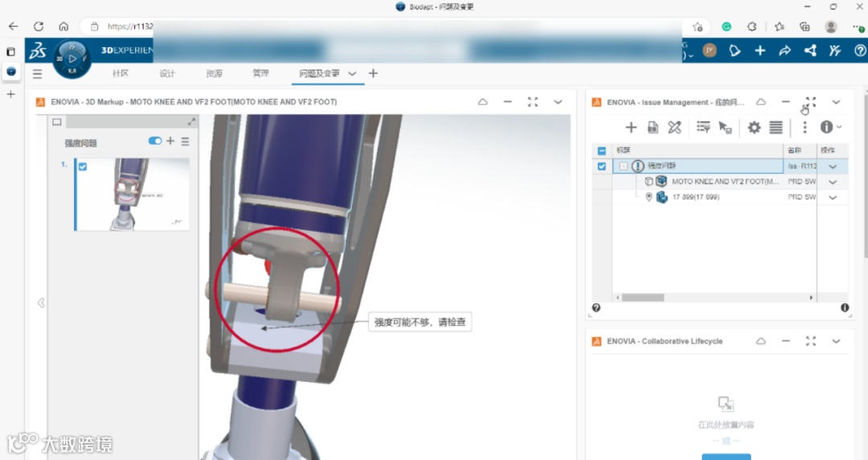
Task: Select the 强度可能不够,请检查 annotation label
Action: point(420,322)
